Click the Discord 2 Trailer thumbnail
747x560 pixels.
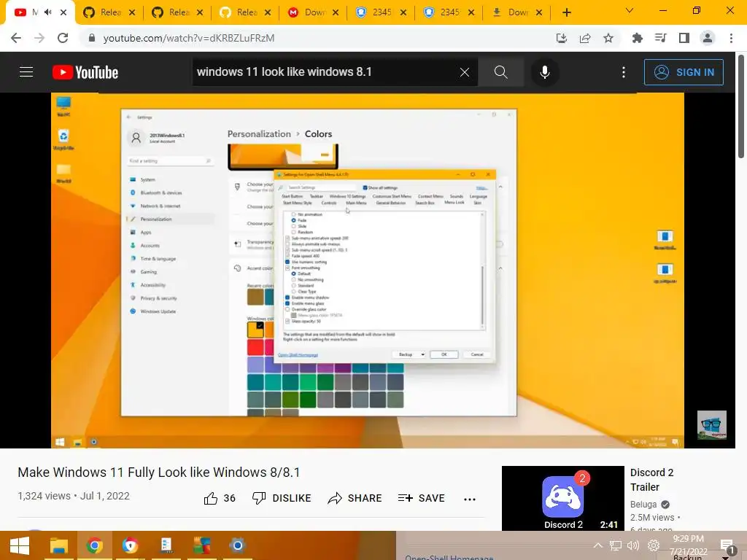pos(562,498)
